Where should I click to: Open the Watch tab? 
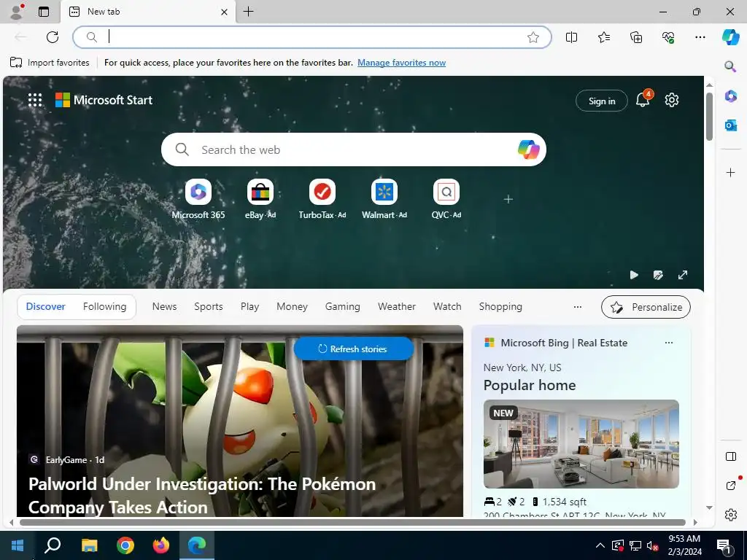pyautogui.click(x=447, y=307)
